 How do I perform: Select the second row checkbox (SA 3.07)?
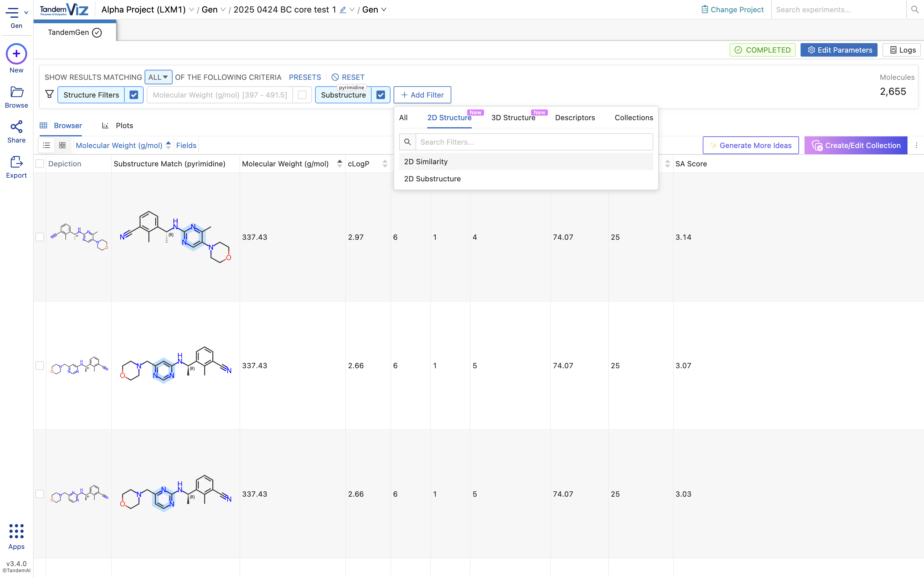40,365
